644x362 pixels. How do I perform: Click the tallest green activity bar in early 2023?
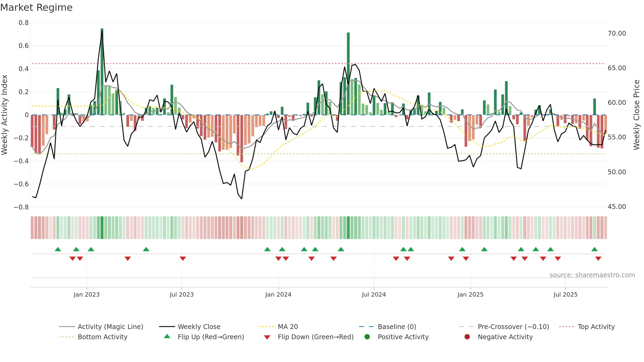102,72
